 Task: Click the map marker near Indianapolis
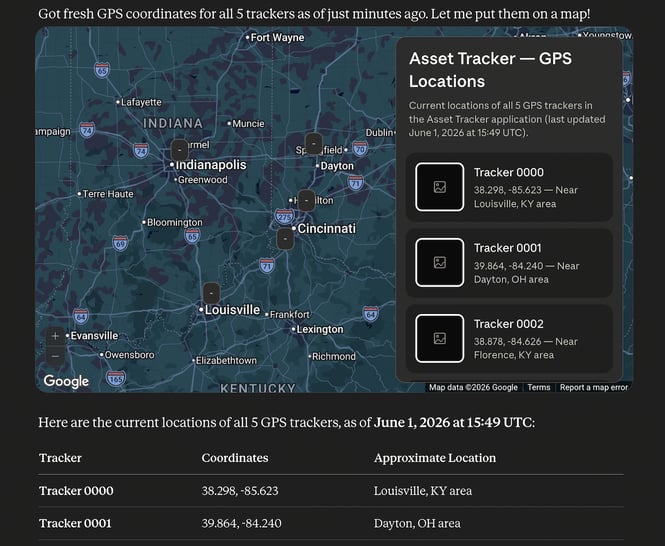[x=180, y=149]
